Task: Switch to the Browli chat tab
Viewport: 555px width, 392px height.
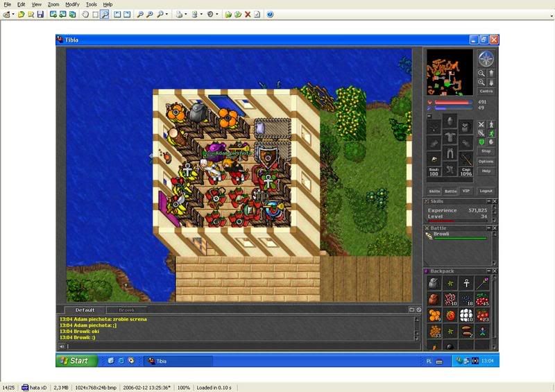Action: 127,310
